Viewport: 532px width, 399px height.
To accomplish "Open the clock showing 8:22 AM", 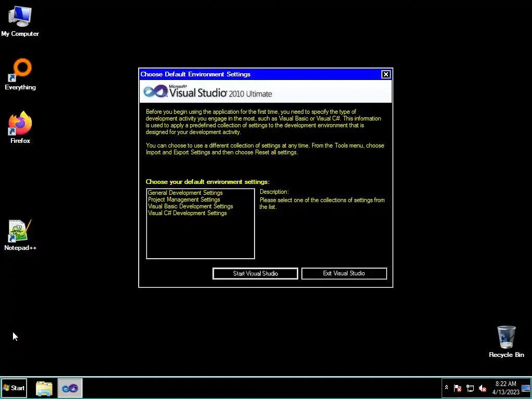I will tap(506, 388).
